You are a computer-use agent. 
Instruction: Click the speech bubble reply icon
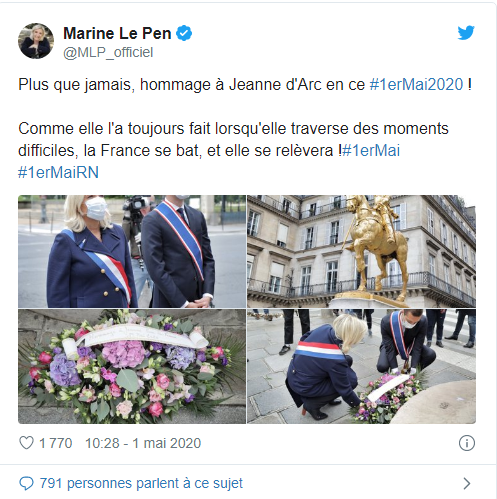pos(27,483)
